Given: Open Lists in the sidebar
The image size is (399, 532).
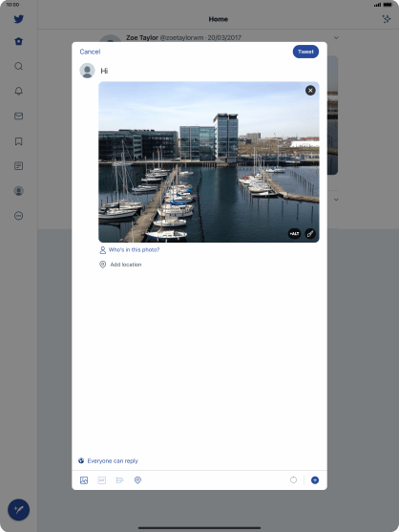Looking at the screenshot, I should 19,166.
